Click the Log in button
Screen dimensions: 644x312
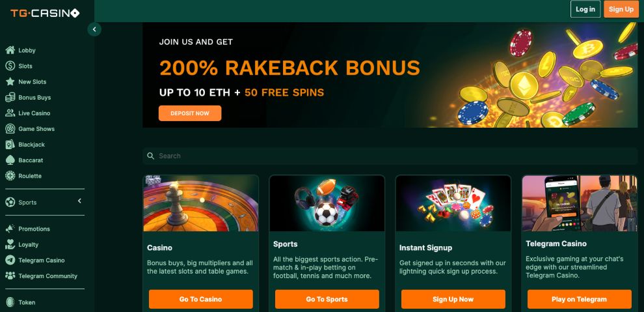(x=585, y=9)
